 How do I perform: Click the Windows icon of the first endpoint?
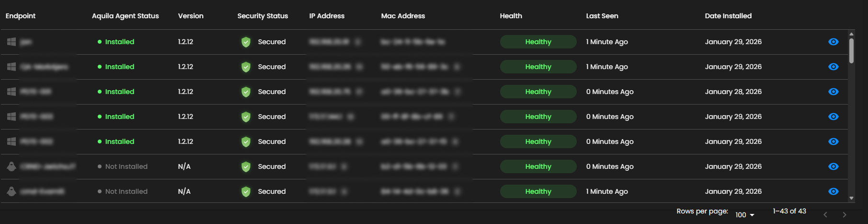point(11,42)
